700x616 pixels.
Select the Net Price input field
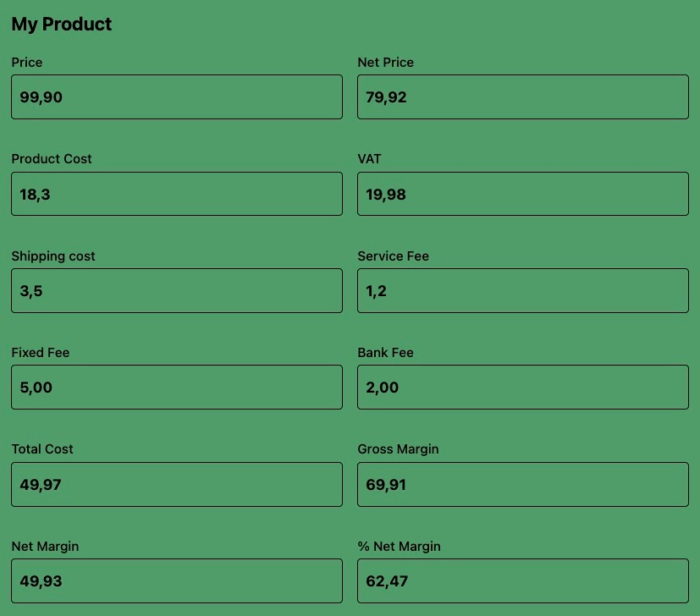[522, 96]
